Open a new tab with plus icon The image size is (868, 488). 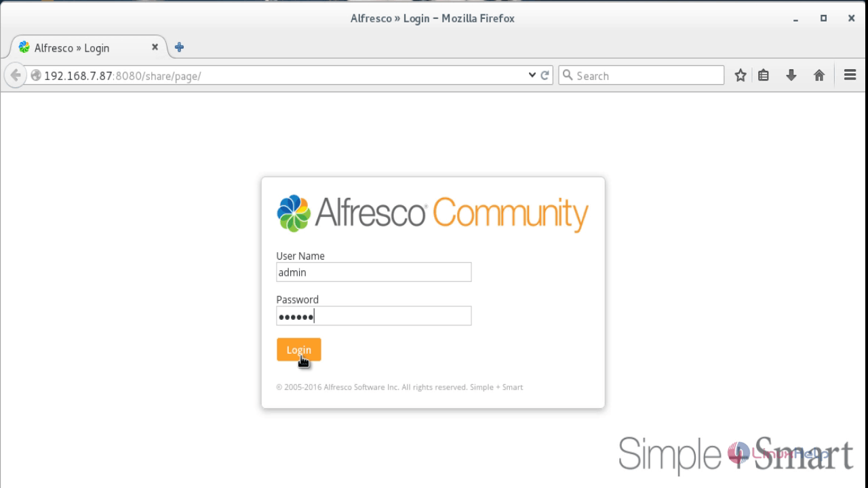tap(179, 47)
